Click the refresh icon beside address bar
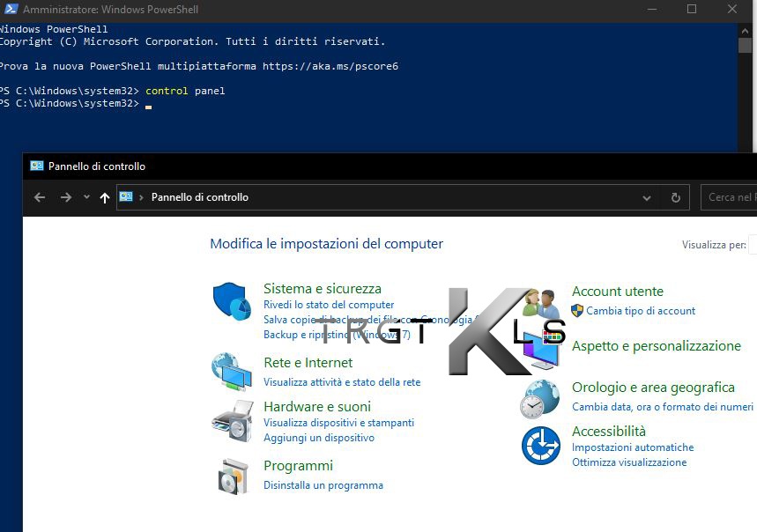 click(x=676, y=197)
